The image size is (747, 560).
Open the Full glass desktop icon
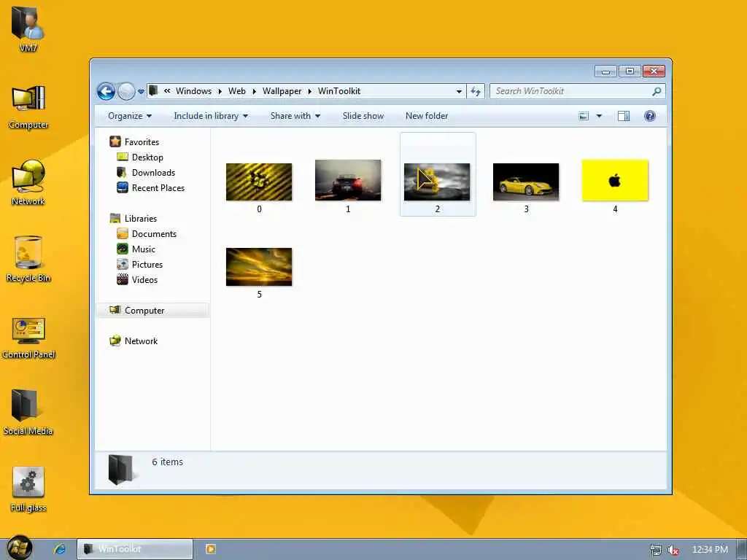coord(28,489)
